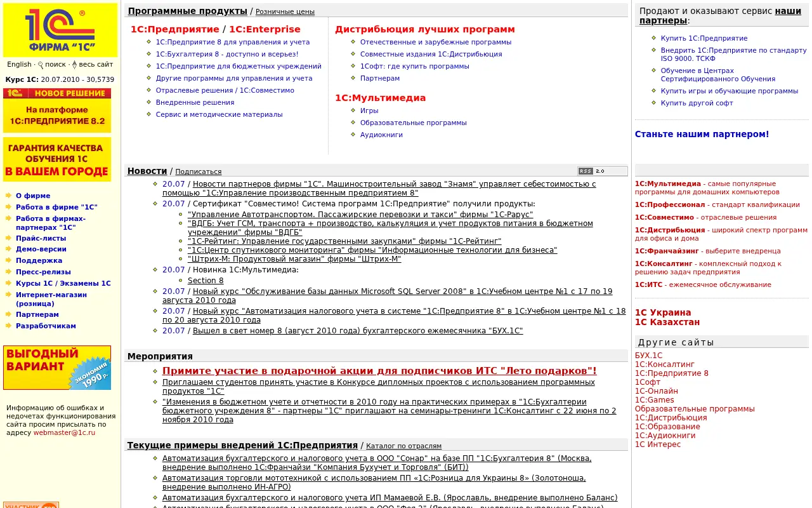The width and height of the screenshot is (812, 508).
Task: Go to Курсы 1С / Экзамены 1С
Action: click(x=63, y=283)
